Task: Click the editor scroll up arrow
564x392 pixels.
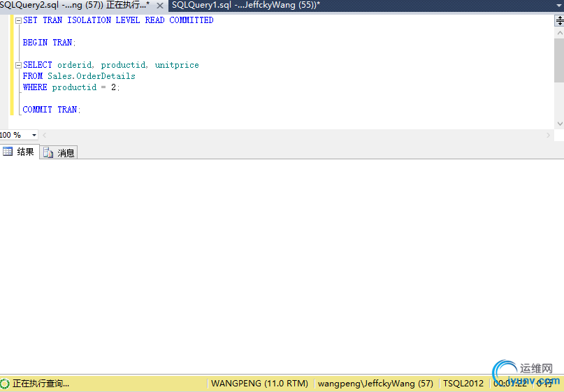Action: click(559, 33)
